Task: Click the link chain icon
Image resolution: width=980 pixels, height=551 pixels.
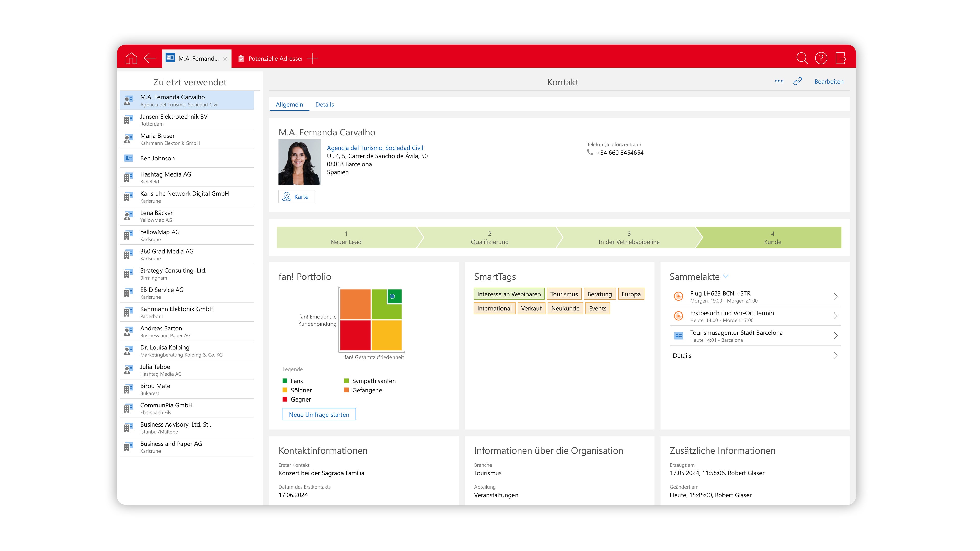Action: (798, 81)
